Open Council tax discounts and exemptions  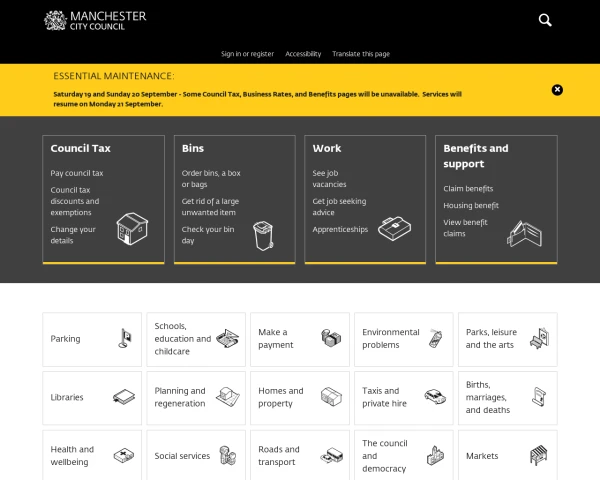(x=75, y=201)
